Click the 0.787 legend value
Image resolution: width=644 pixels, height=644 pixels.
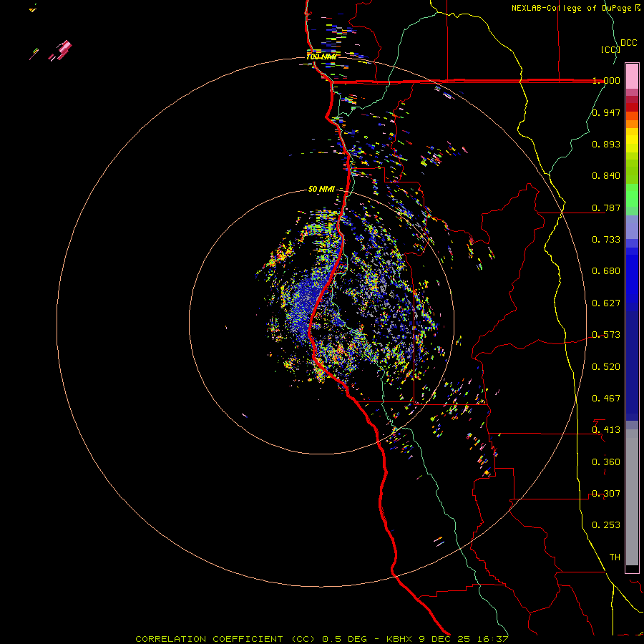[606, 208]
